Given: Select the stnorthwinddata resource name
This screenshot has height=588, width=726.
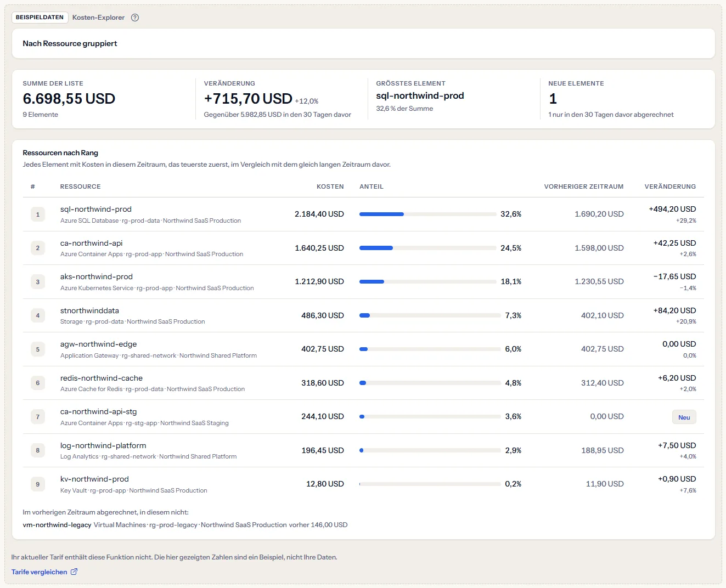Looking at the screenshot, I should click(89, 310).
